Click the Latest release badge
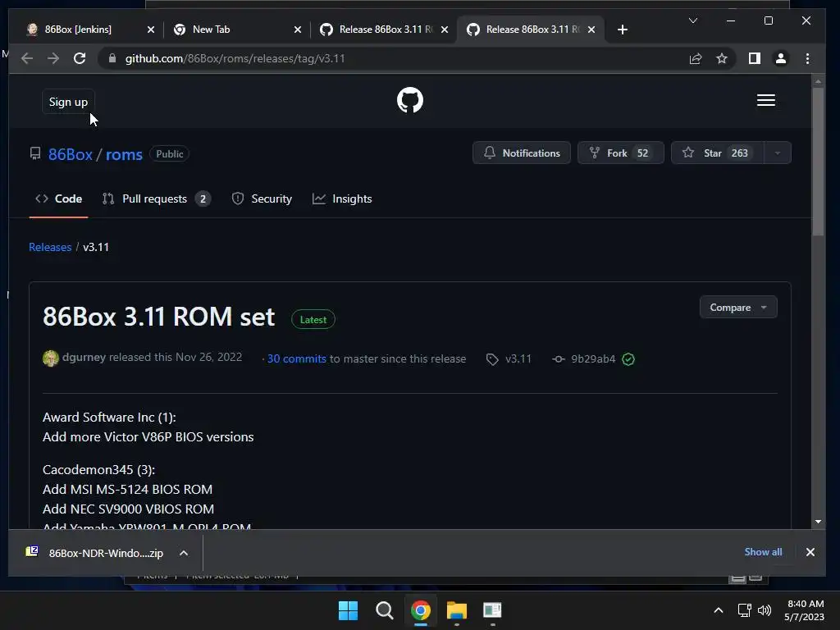The height and width of the screenshot is (630, 840). pyautogui.click(x=313, y=320)
